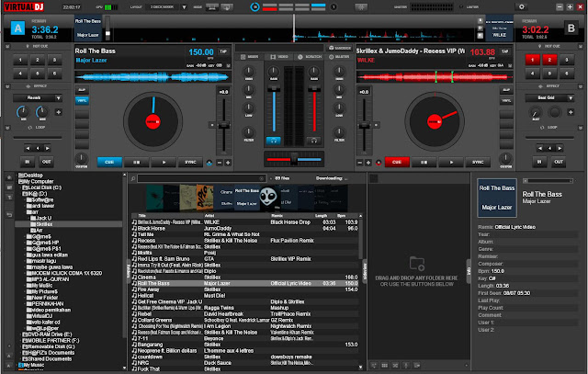Collapse deck A Effect panel arrow
This screenshot has height=374, width=588.
pyautogui.click(x=7, y=86)
